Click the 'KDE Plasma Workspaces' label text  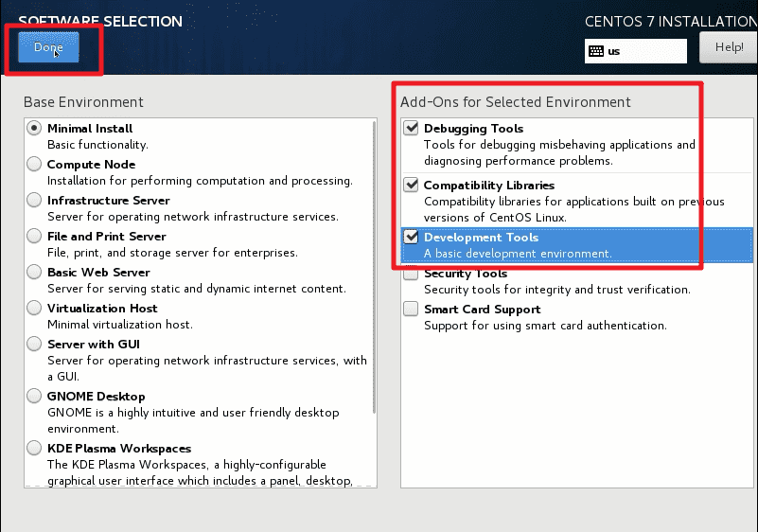[x=119, y=449]
